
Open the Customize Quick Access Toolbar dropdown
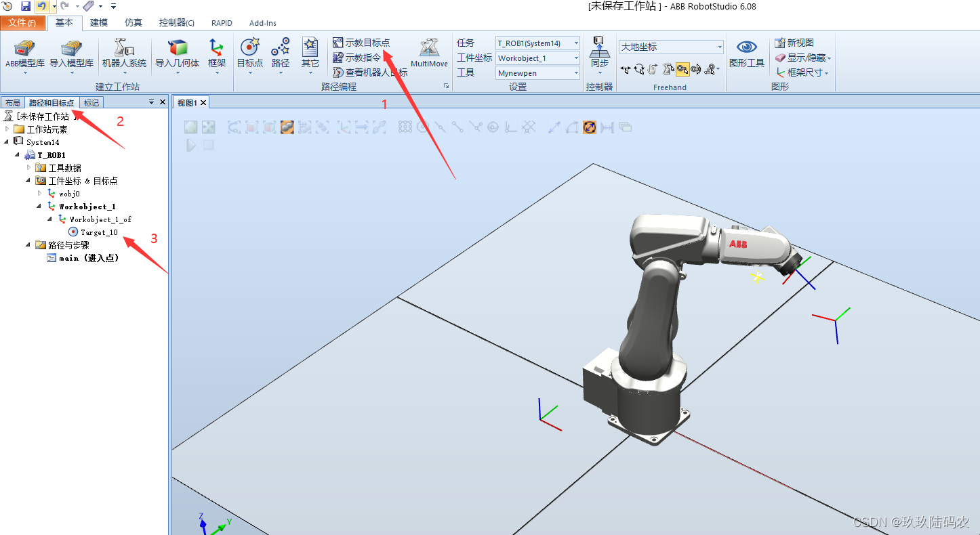tap(113, 6)
